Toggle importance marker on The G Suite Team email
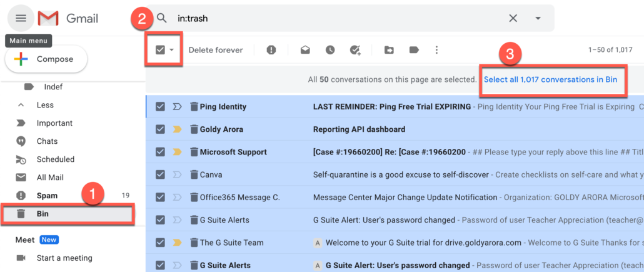This screenshot has height=272, width=644. 177,243
